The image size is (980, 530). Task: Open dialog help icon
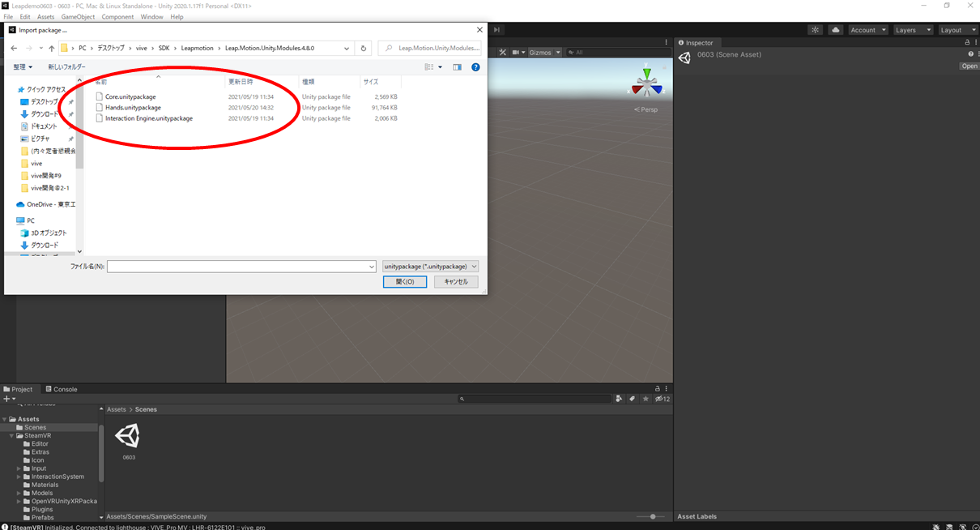(x=475, y=67)
